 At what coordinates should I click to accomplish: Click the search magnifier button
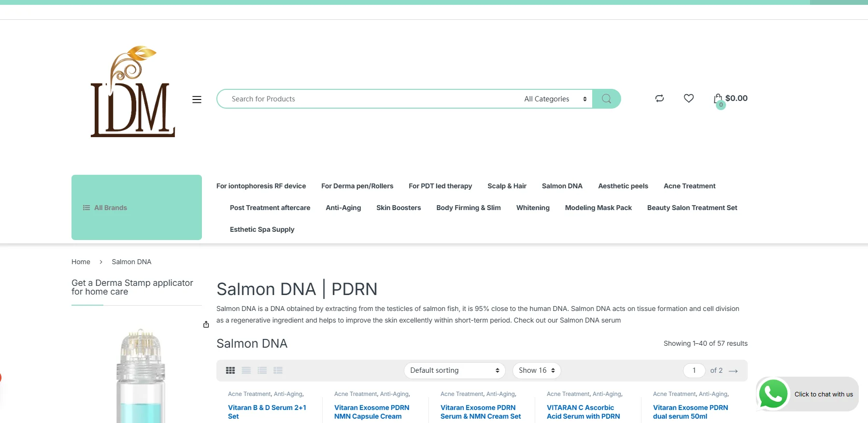point(606,99)
